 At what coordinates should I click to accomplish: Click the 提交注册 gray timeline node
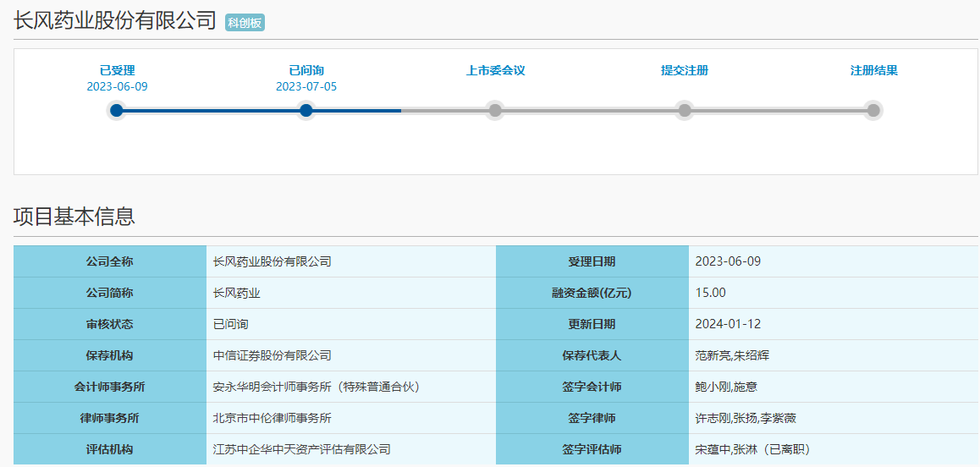(685, 110)
